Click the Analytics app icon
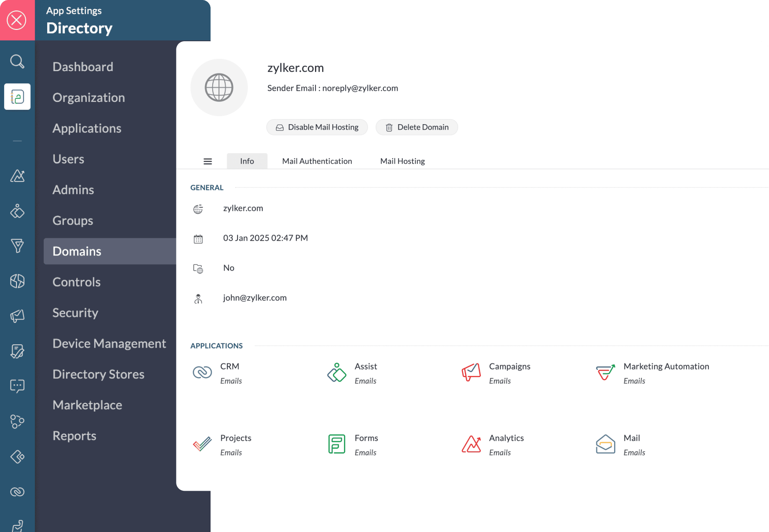769x532 pixels. pyautogui.click(x=471, y=444)
